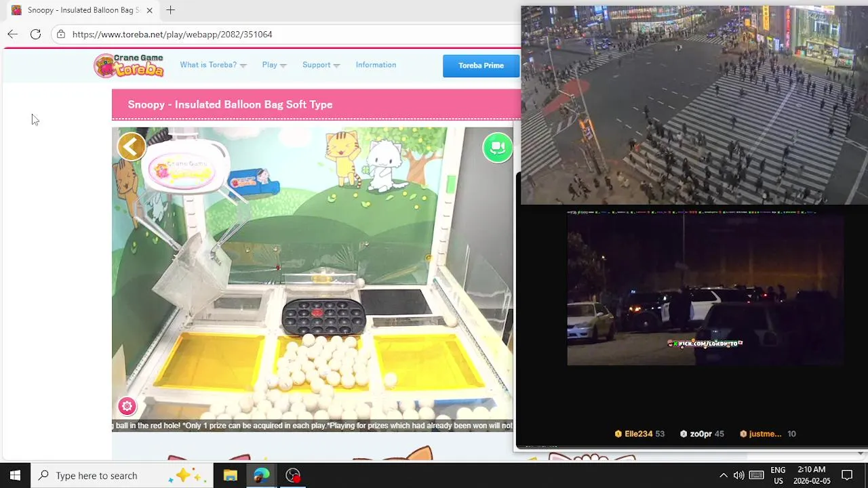Switch camera with green camera icon
Viewport: 868px width, 488px height.
click(497, 148)
